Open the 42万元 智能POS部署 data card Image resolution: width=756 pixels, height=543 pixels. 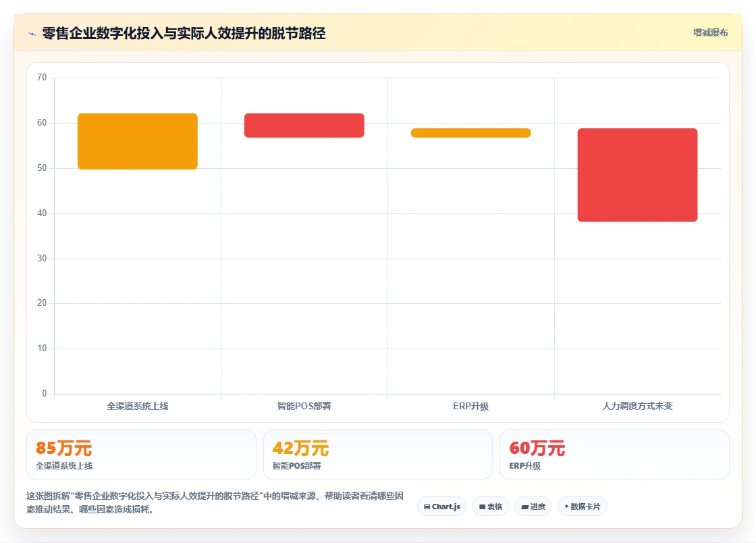tap(378, 455)
